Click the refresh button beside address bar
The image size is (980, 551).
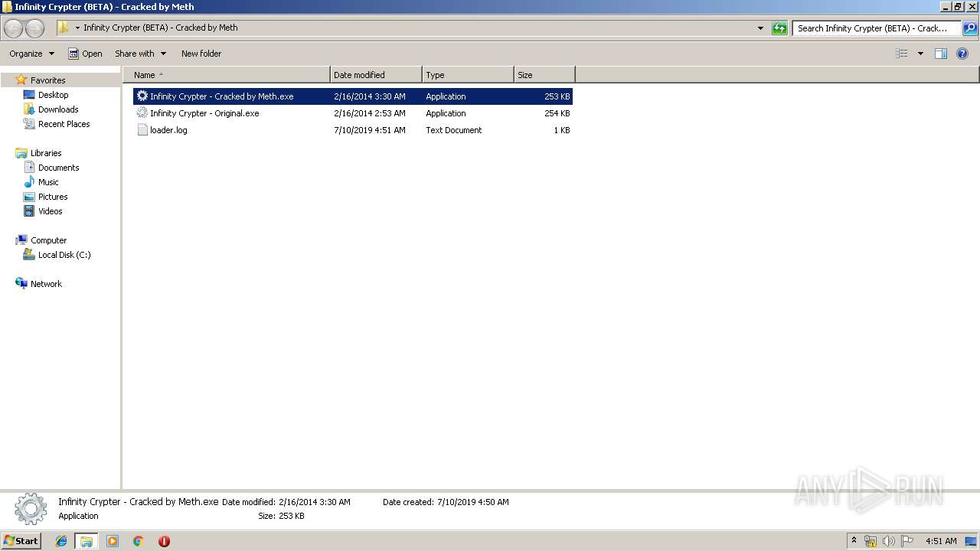coord(779,28)
